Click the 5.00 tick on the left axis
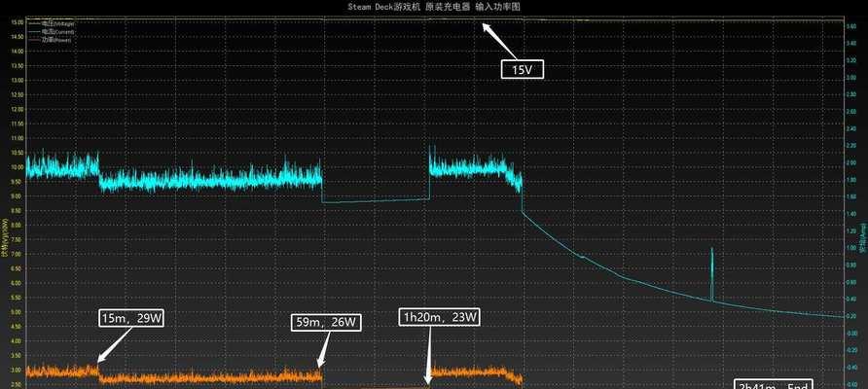868x389 pixels. (18, 312)
